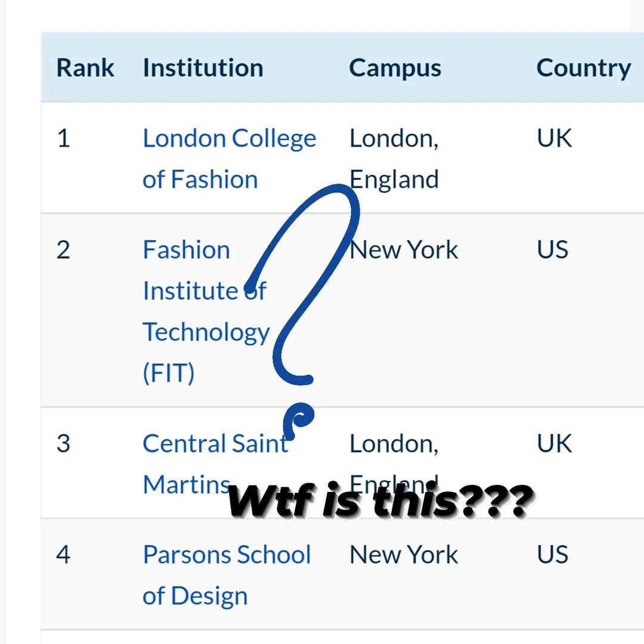
Task: Click the Country column header
Action: point(583,68)
